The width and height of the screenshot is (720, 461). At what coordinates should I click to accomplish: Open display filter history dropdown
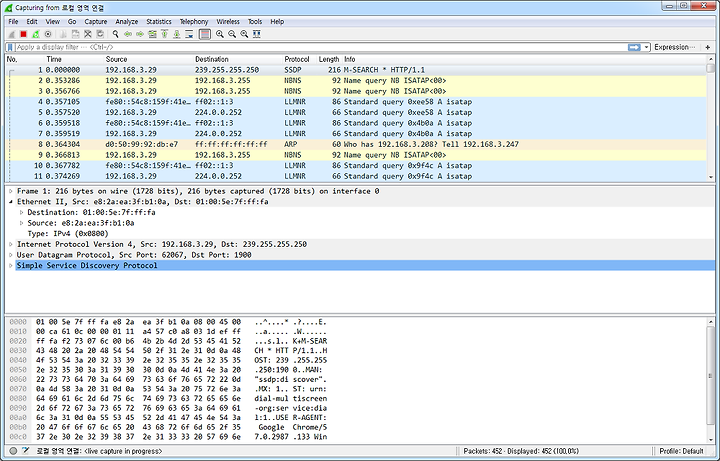tap(647, 47)
